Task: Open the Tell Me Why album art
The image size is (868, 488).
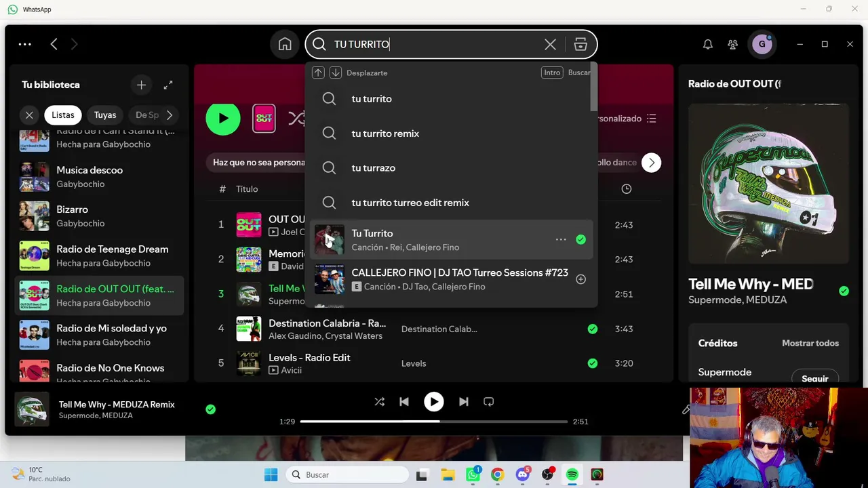Action: click(x=768, y=183)
